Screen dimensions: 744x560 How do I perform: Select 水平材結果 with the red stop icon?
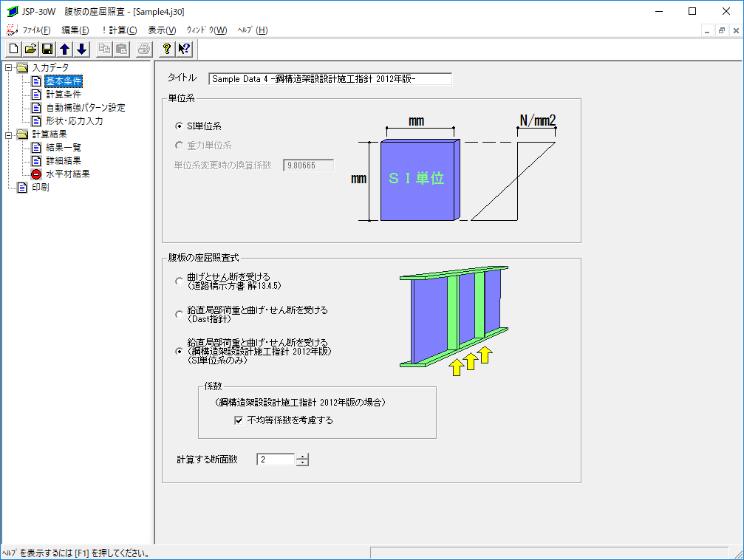[x=67, y=174]
